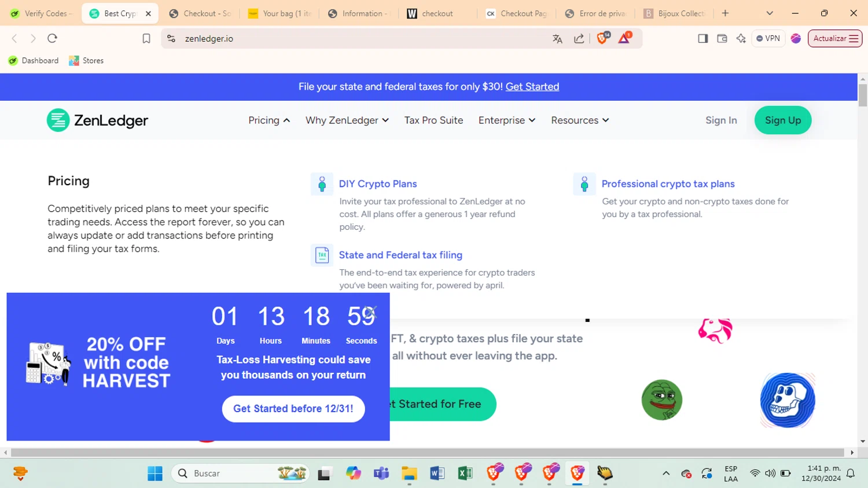Show hidden system tray icons
Screen dimensions: 868x488
click(666, 474)
